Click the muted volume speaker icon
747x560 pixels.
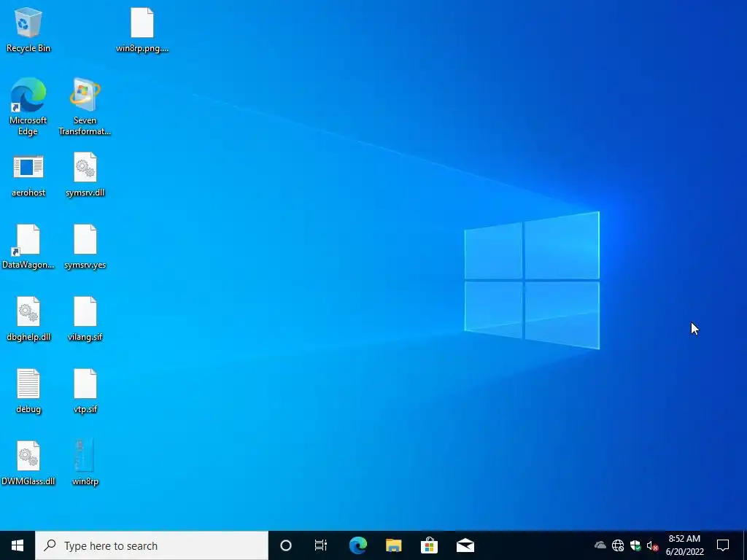[652, 545]
